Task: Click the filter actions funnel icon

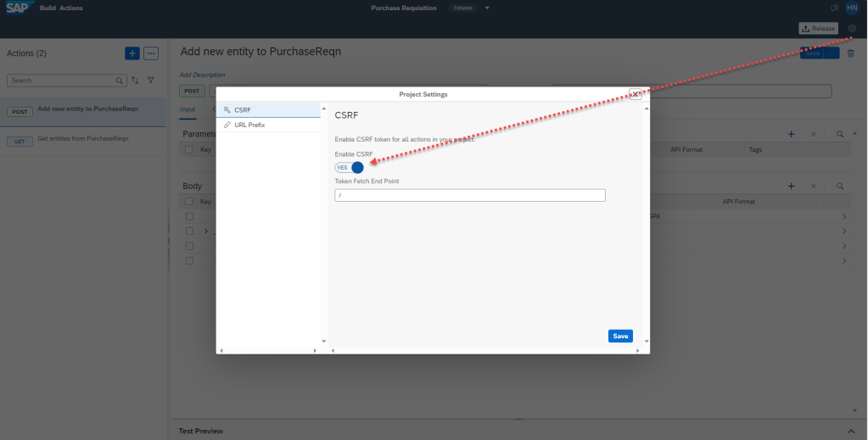Action: coord(151,81)
